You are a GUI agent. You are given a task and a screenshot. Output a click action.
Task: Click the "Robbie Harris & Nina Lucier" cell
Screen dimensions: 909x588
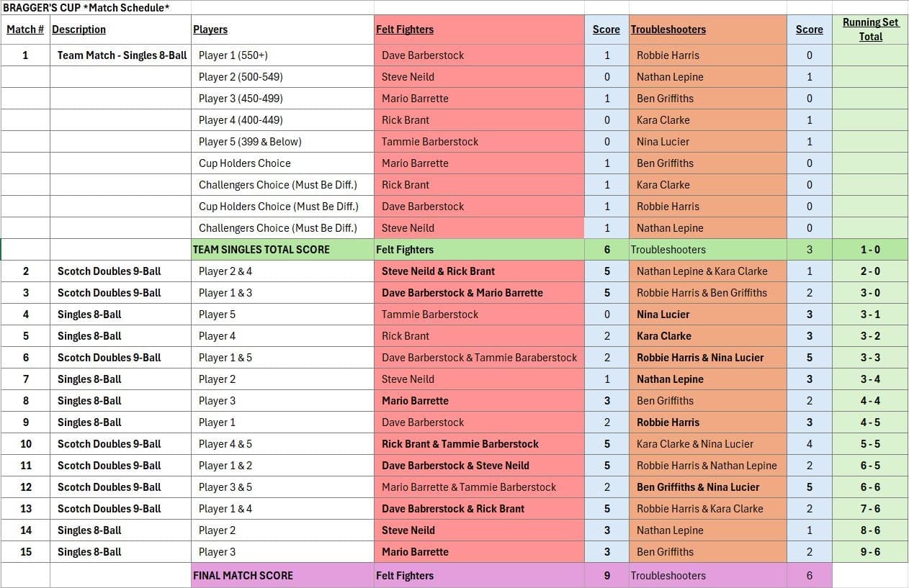point(707,358)
